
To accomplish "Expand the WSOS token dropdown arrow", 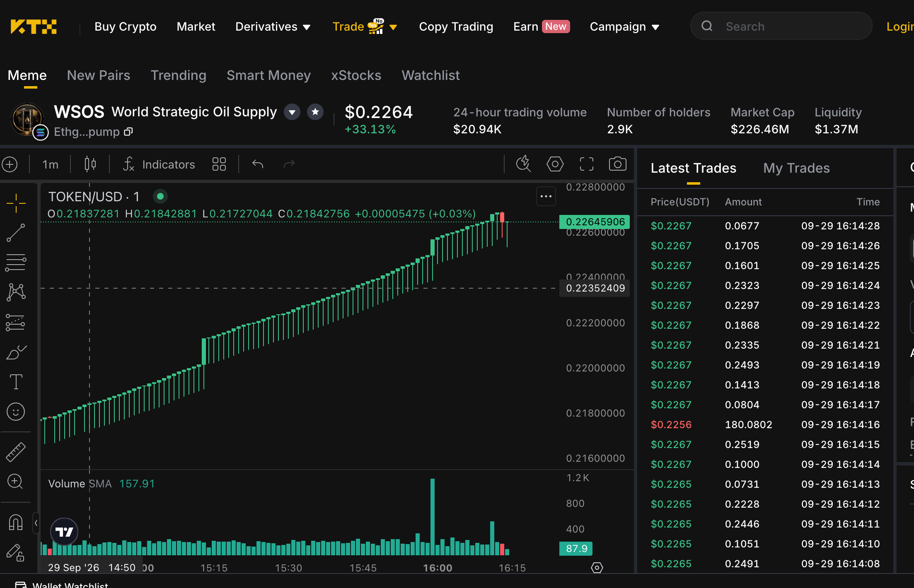I will coord(292,112).
